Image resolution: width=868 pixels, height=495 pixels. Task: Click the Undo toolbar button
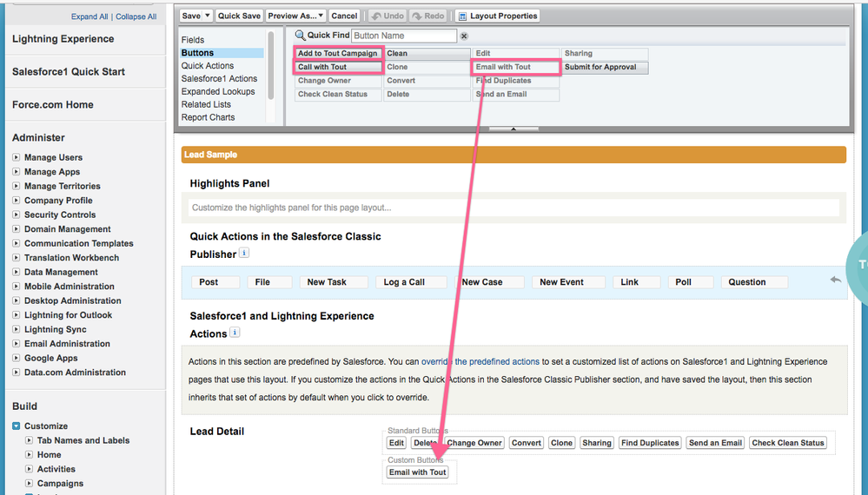click(x=387, y=16)
